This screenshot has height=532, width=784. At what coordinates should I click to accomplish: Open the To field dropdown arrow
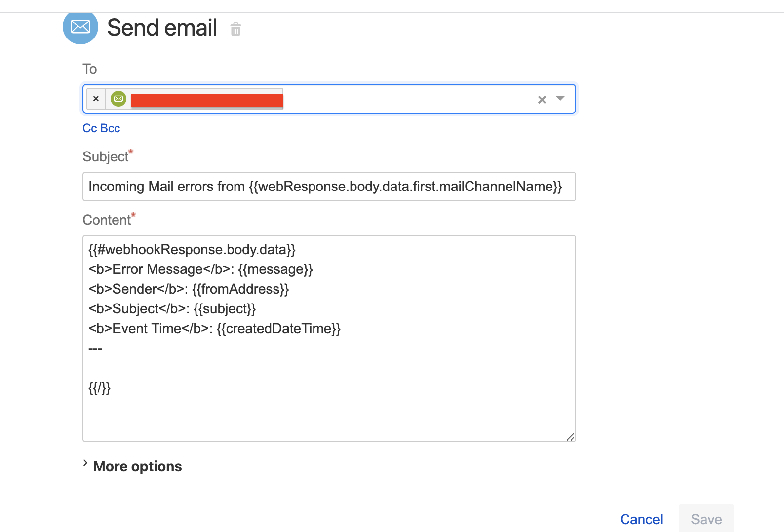point(560,98)
